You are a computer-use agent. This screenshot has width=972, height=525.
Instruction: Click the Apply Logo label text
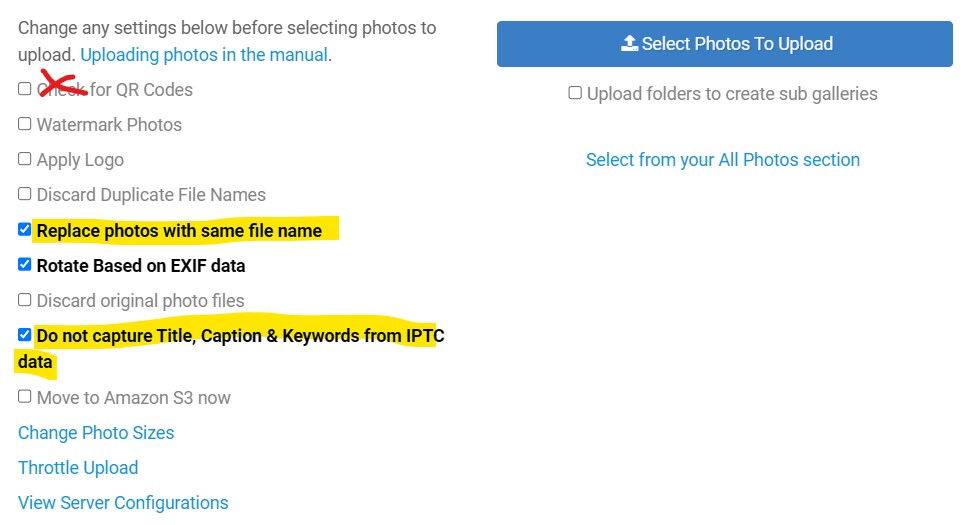click(x=80, y=160)
